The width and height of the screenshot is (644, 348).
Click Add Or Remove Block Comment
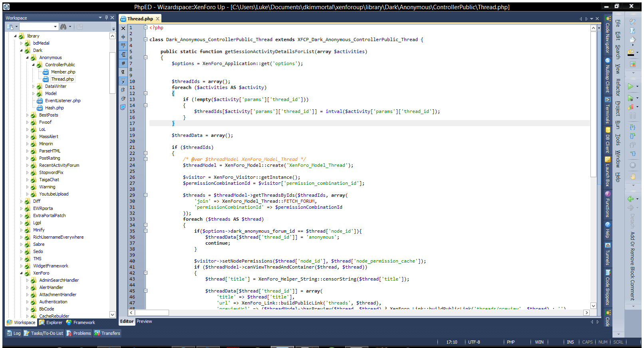tap(632, 266)
